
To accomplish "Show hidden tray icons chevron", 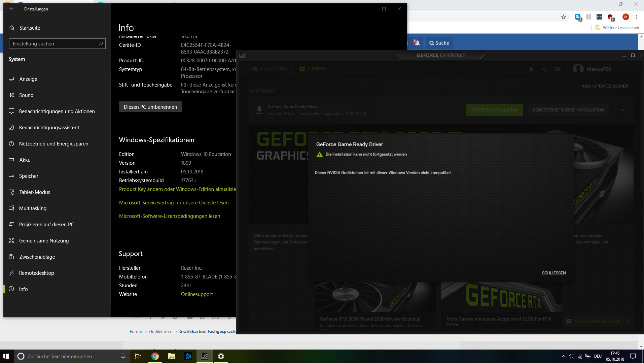I will [x=564, y=356].
